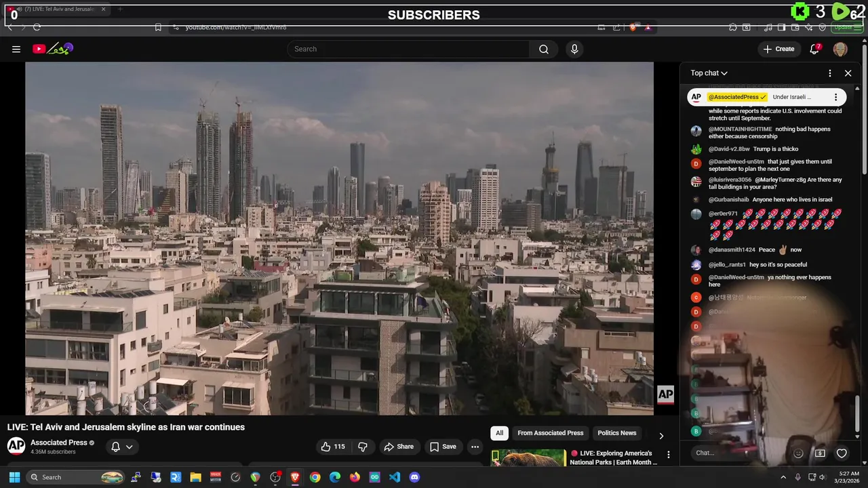Go to YouTube home via logo
The width and height of the screenshot is (868, 488).
point(52,49)
